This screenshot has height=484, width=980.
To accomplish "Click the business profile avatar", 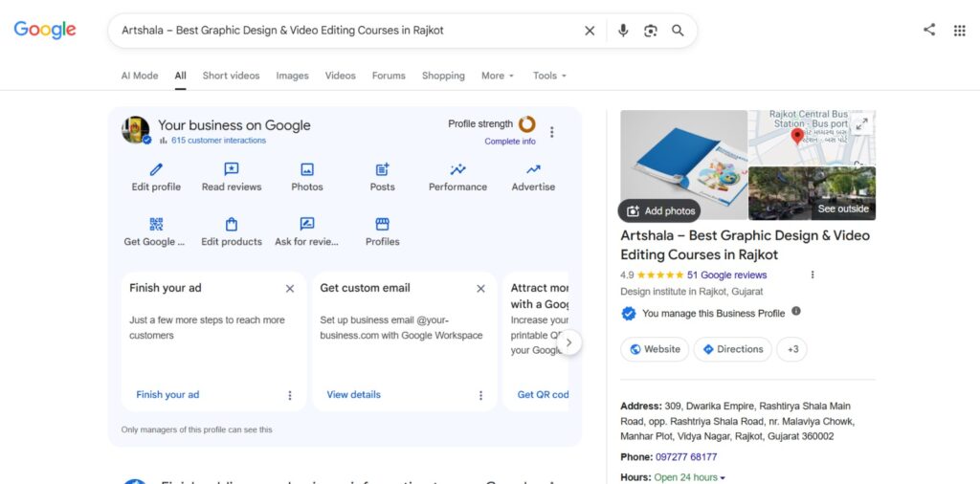I will tap(136, 130).
